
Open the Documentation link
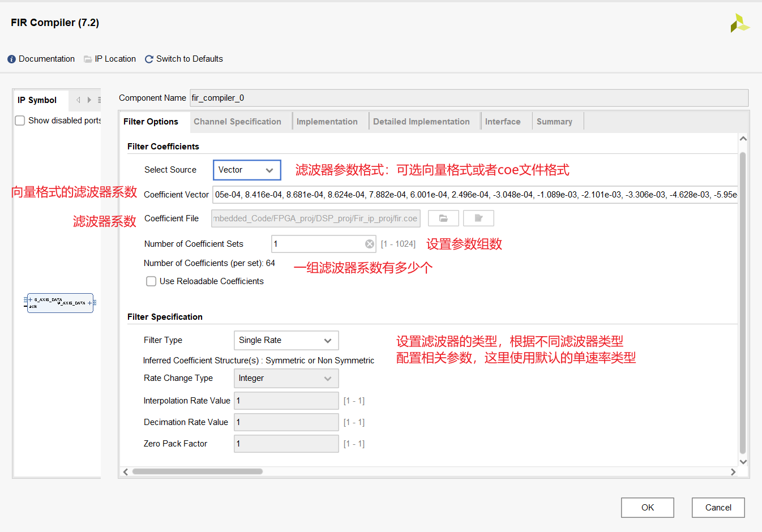(x=46, y=59)
